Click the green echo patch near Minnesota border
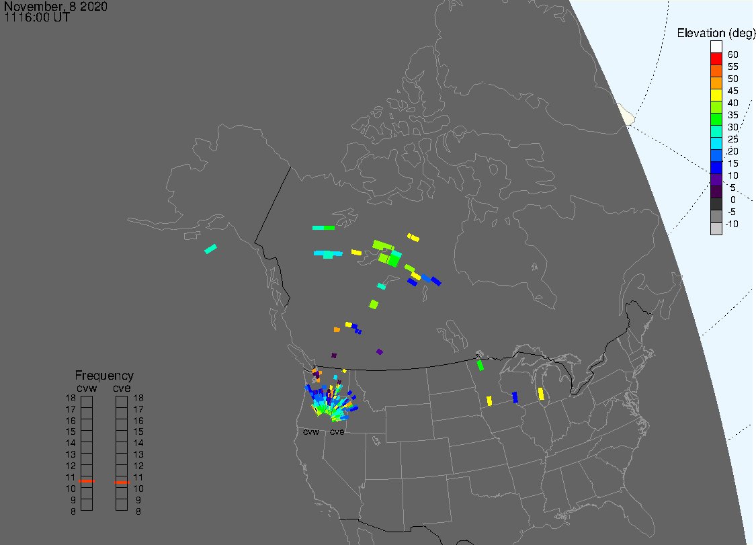 point(480,365)
